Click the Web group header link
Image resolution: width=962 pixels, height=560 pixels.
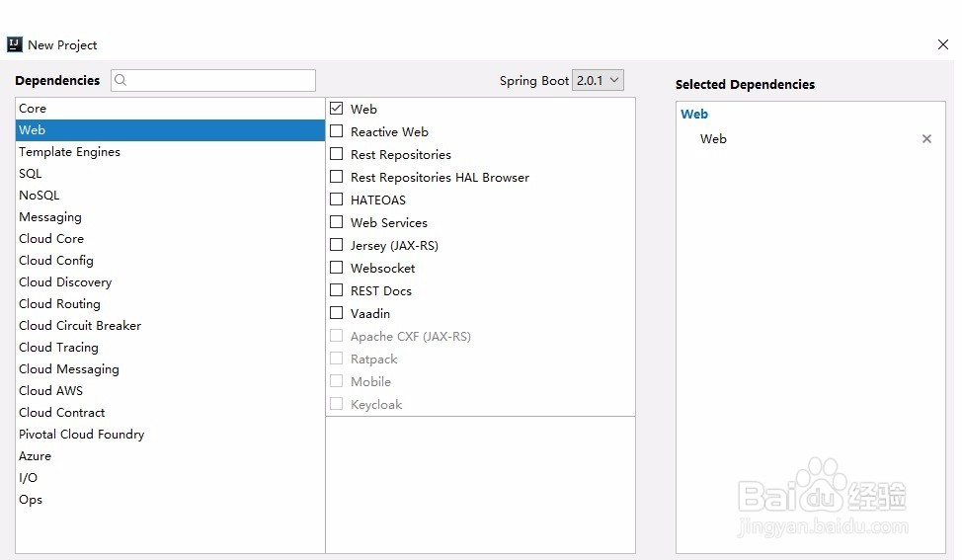(x=694, y=115)
